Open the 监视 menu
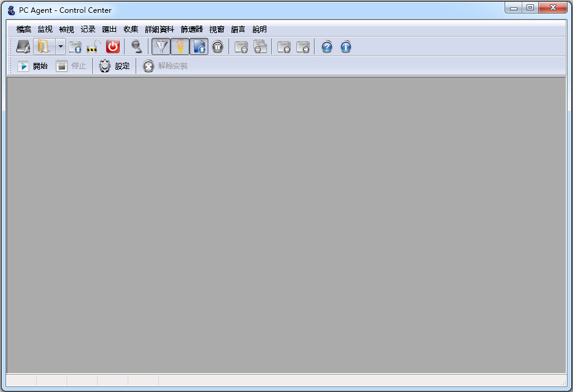 point(45,29)
